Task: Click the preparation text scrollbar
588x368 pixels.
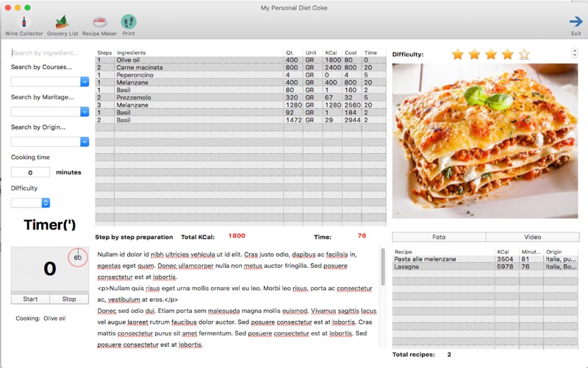Action: [382, 266]
